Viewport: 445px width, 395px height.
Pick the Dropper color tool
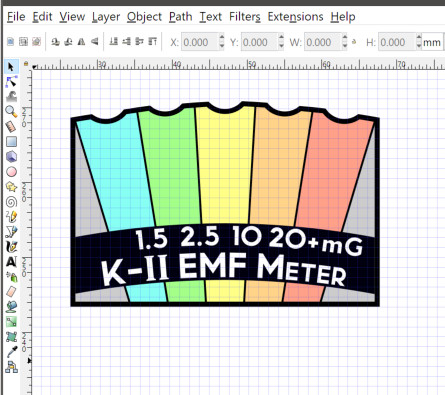(11, 352)
